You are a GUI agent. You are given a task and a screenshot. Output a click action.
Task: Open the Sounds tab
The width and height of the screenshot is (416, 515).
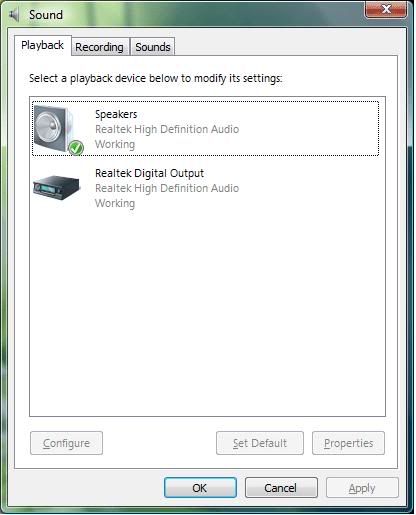coord(153,47)
